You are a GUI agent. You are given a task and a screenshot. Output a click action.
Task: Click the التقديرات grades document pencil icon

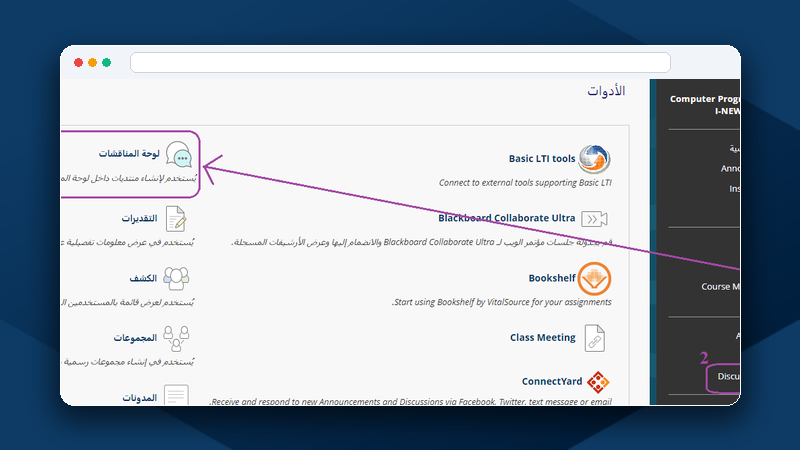pos(176,219)
